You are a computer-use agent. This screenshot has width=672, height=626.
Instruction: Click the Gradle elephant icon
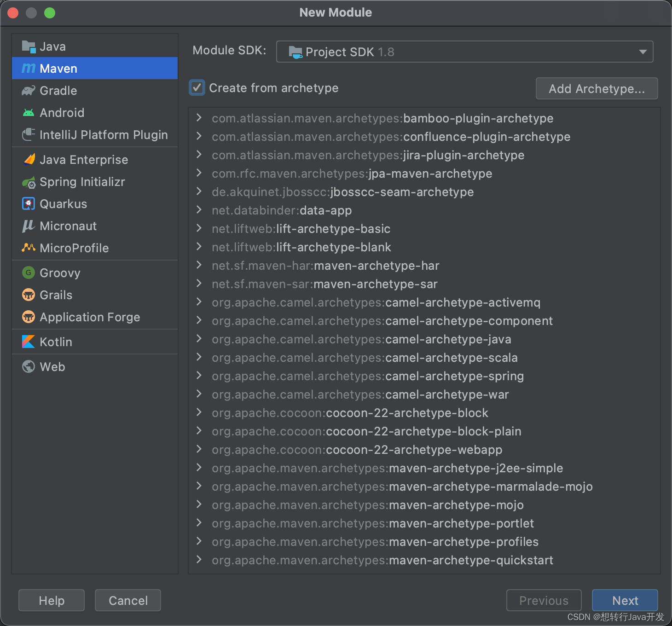[29, 91]
